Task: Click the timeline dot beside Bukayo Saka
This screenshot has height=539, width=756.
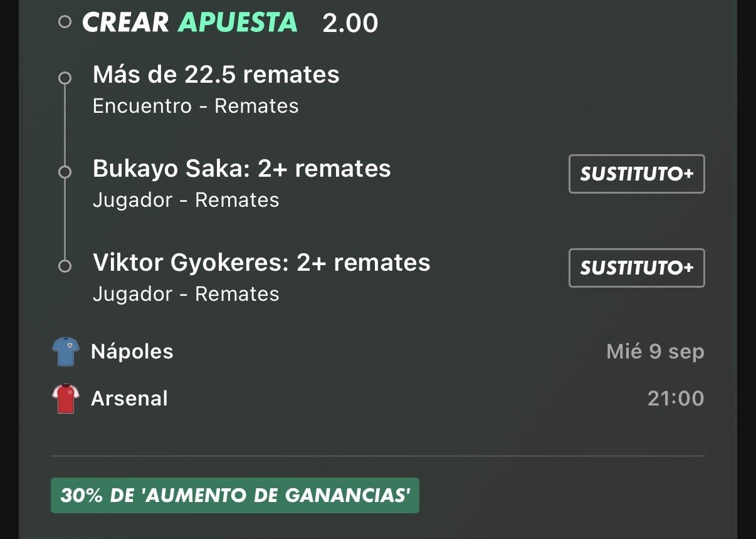Action: click(65, 172)
